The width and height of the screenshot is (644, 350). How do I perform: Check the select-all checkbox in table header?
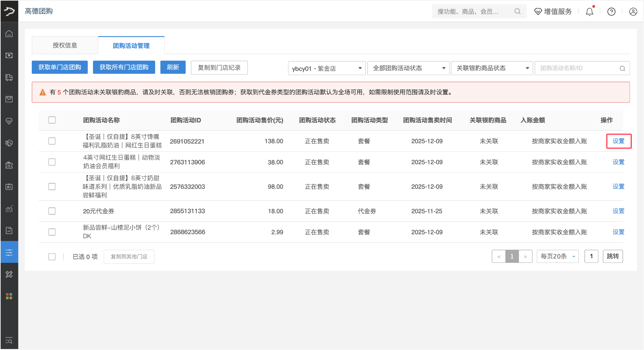[x=52, y=120]
